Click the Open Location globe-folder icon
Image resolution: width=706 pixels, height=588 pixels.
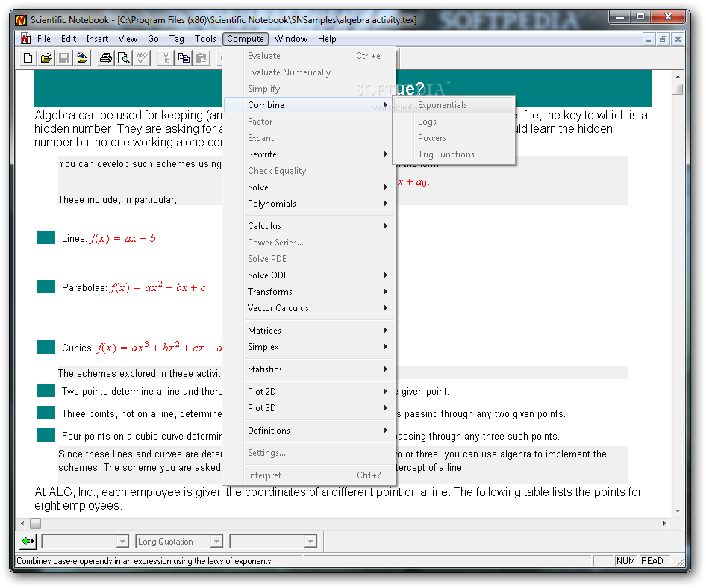point(82,58)
